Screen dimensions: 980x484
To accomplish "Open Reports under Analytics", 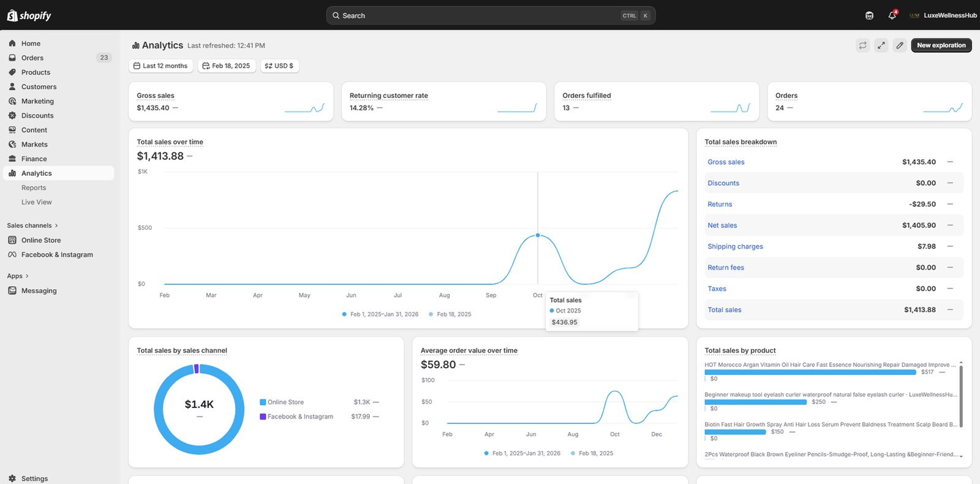I will [x=34, y=187].
